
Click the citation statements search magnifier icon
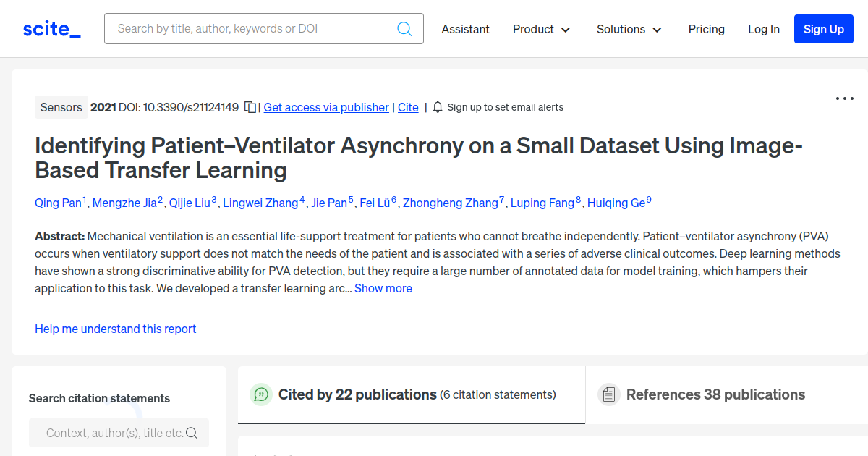tap(192, 433)
